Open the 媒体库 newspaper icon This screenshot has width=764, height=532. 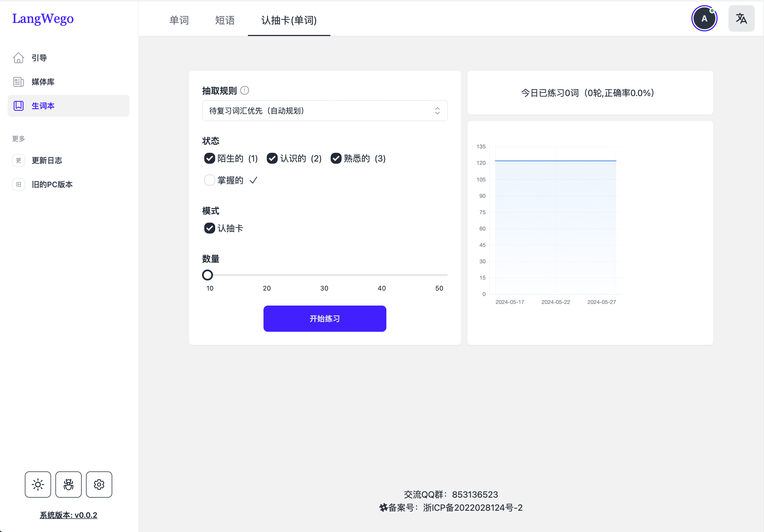click(x=18, y=82)
